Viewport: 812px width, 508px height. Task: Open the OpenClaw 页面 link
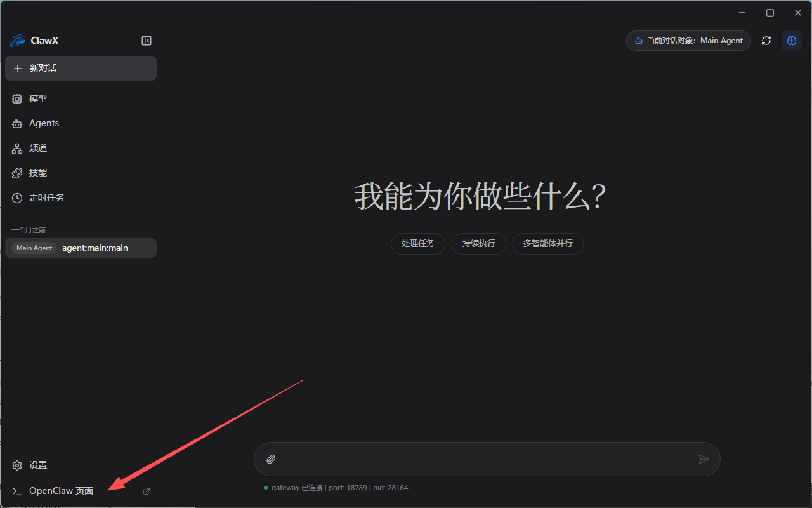click(x=61, y=491)
